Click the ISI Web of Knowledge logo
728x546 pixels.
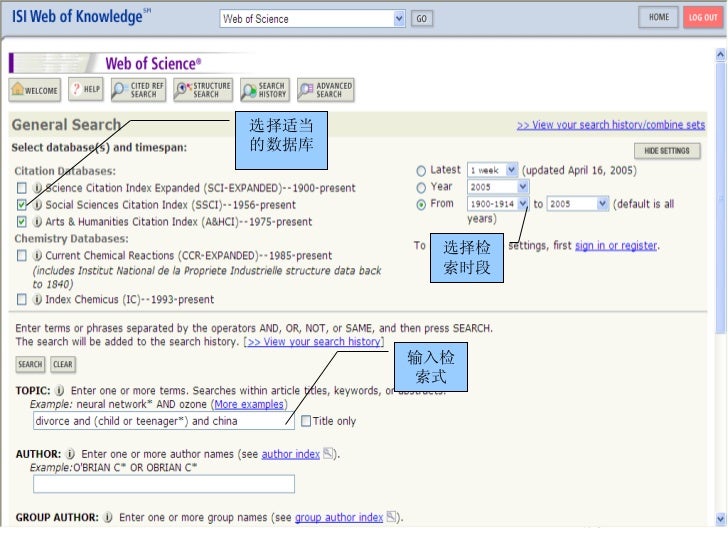click(80, 16)
